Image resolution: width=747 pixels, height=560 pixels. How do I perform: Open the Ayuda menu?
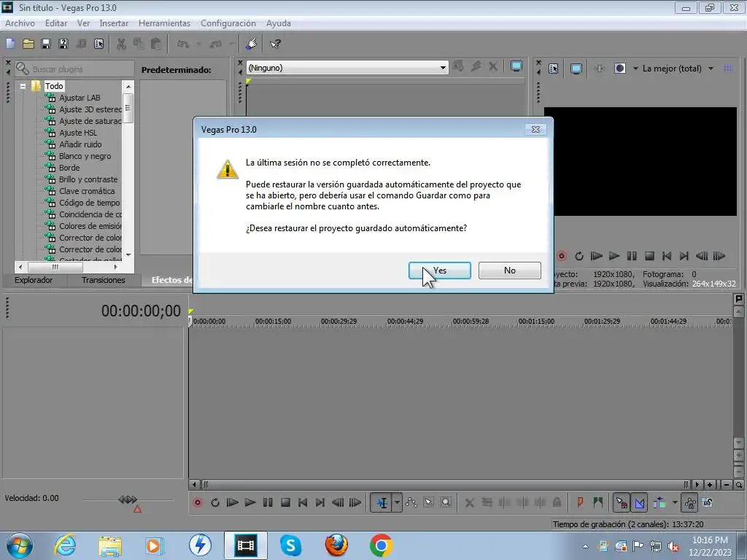point(278,23)
